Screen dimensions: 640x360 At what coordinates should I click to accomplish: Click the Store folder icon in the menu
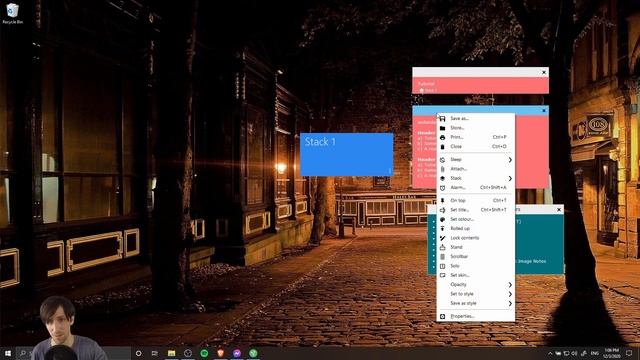[442, 128]
